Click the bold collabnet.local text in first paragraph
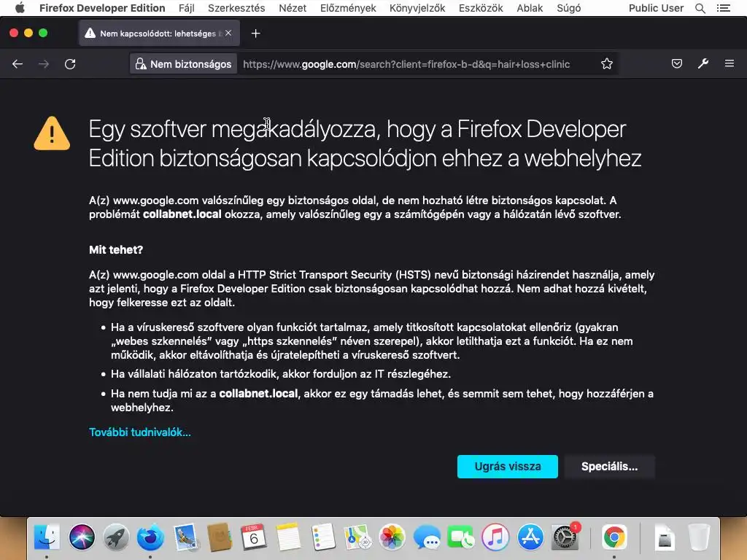 pyautogui.click(x=182, y=214)
